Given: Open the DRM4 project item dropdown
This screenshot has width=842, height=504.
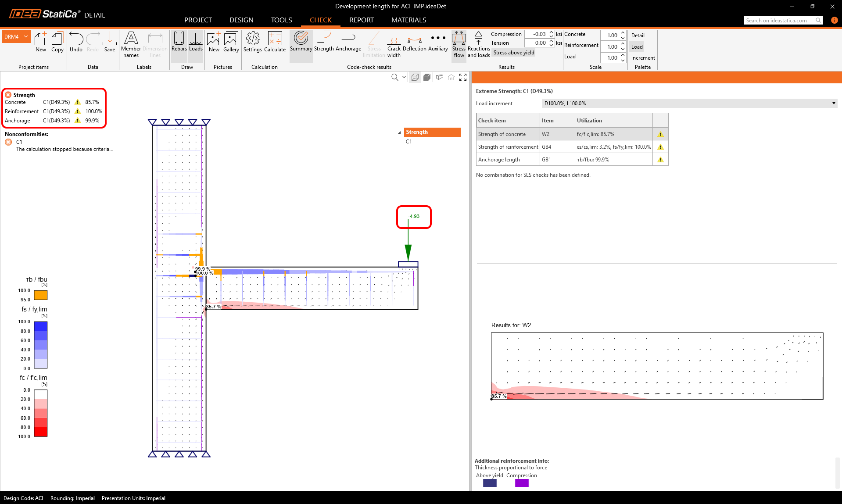Looking at the screenshot, I should (x=26, y=37).
